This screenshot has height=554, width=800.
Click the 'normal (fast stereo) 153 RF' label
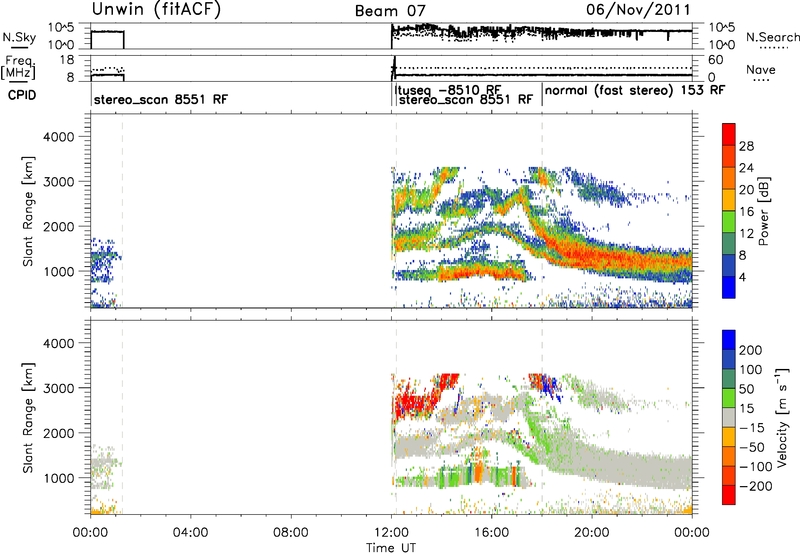pos(635,90)
